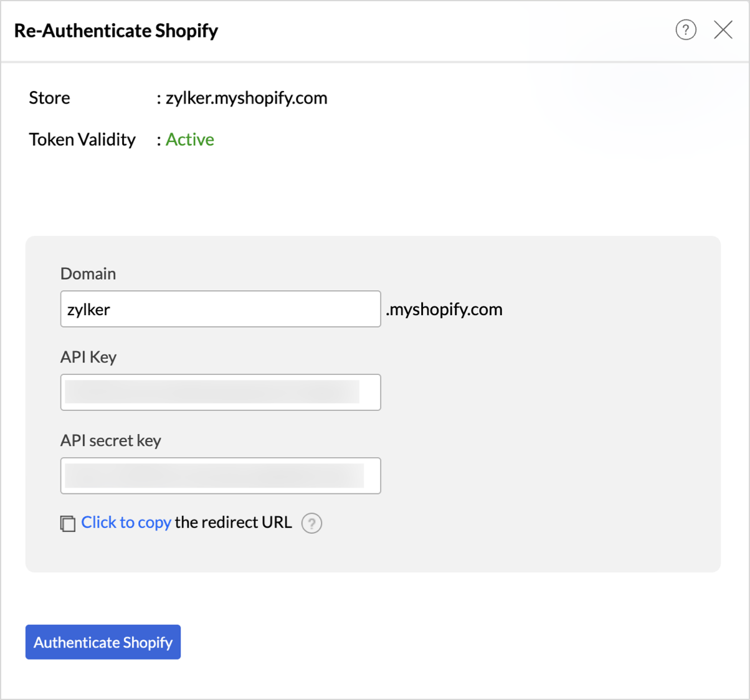The height and width of the screenshot is (700, 750).
Task: Click the Token Validity label
Action: tap(82, 140)
